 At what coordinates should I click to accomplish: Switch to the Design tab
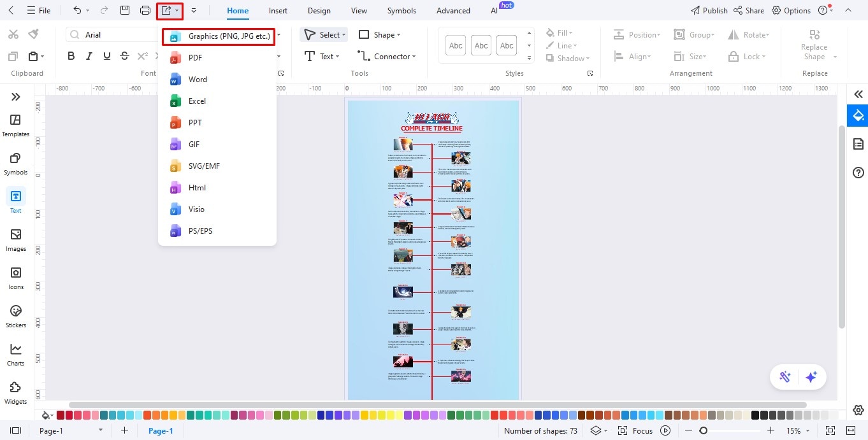pyautogui.click(x=319, y=11)
